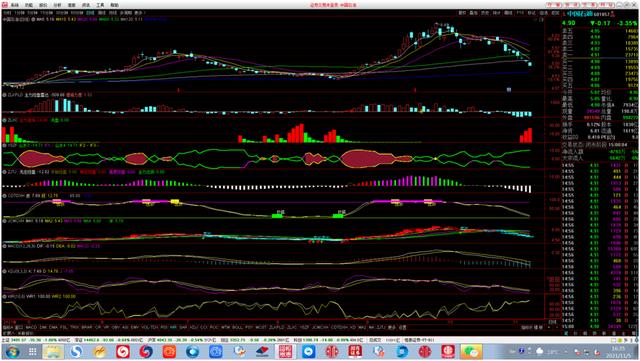Image resolution: width=640 pixels, height=361 pixels.
Task: Click the 多周期 button above the chart
Action: [126, 13]
